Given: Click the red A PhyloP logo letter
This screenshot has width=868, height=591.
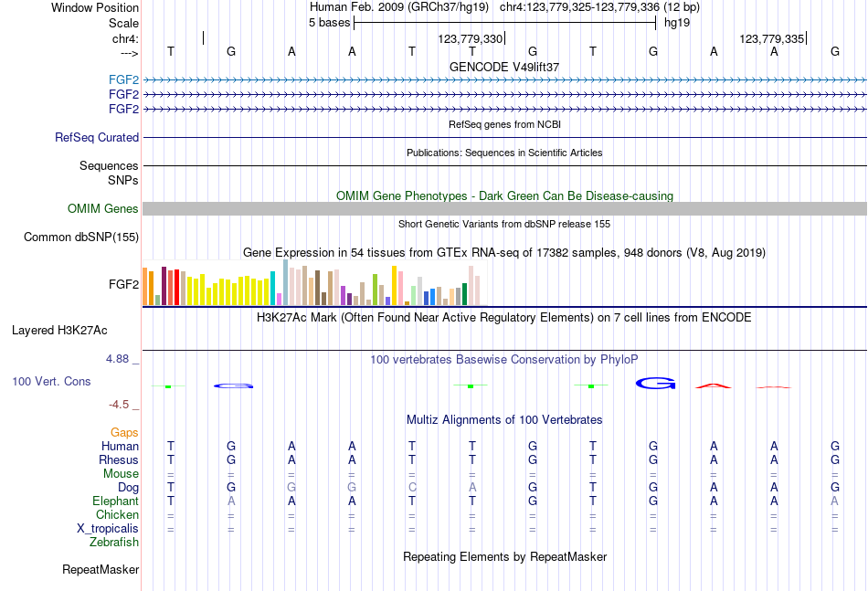Looking at the screenshot, I should (x=714, y=385).
